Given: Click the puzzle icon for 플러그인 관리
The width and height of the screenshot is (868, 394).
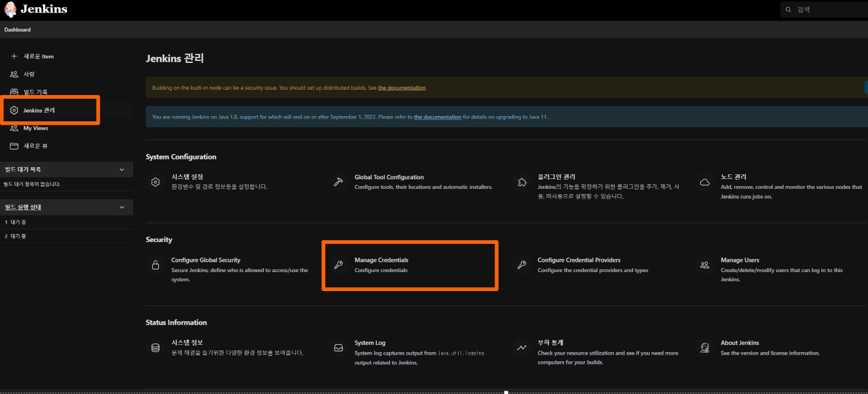Looking at the screenshot, I should (x=522, y=182).
